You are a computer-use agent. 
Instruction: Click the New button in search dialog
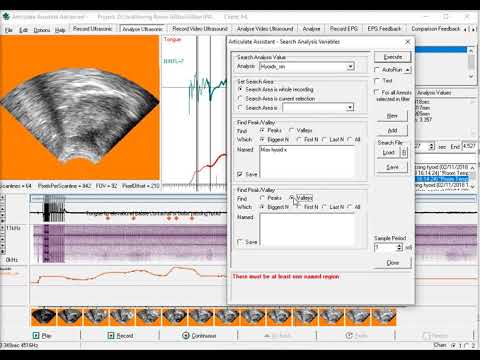(x=392, y=116)
